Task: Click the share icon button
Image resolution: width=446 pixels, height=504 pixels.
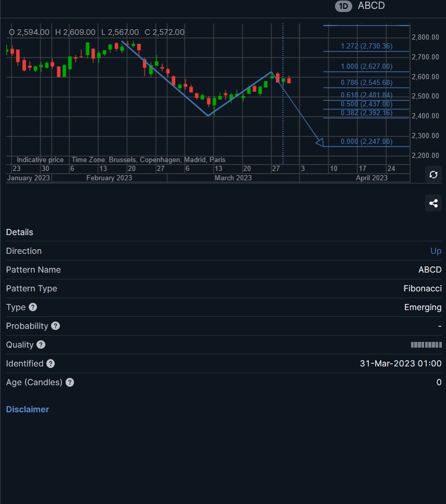Action: click(x=433, y=203)
